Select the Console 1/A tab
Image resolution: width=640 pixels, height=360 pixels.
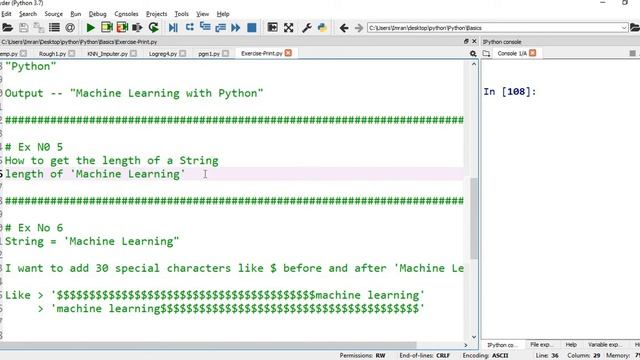coord(512,53)
